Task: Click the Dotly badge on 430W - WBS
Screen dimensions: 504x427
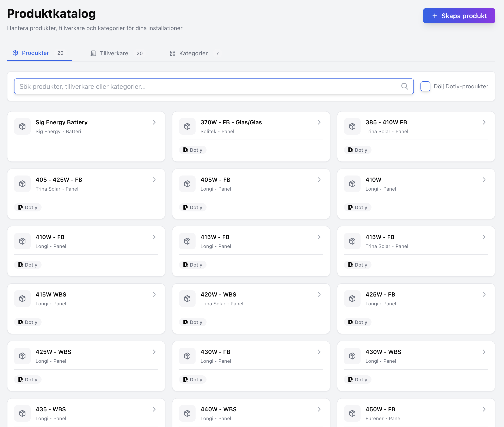Action: click(x=358, y=379)
